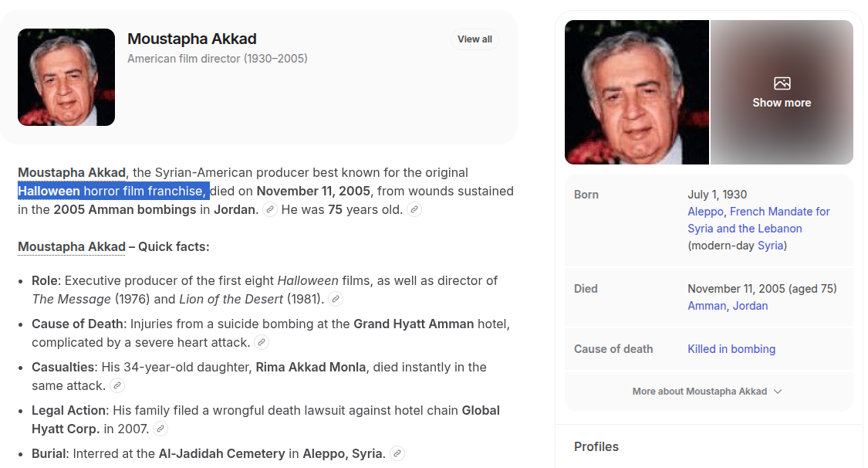The height and width of the screenshot is (468, 868).
Task: Open the modern-day Syria link
Action: (771, 246)
